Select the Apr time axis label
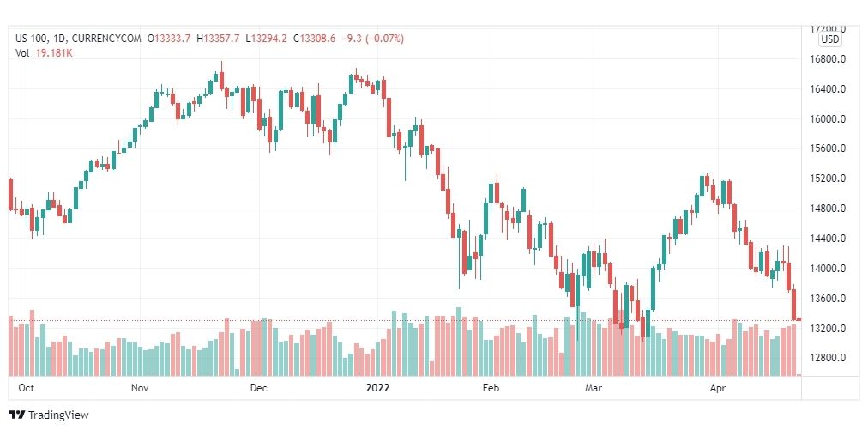Viewport: 868px width, 430px height. [x=717, y=387]
